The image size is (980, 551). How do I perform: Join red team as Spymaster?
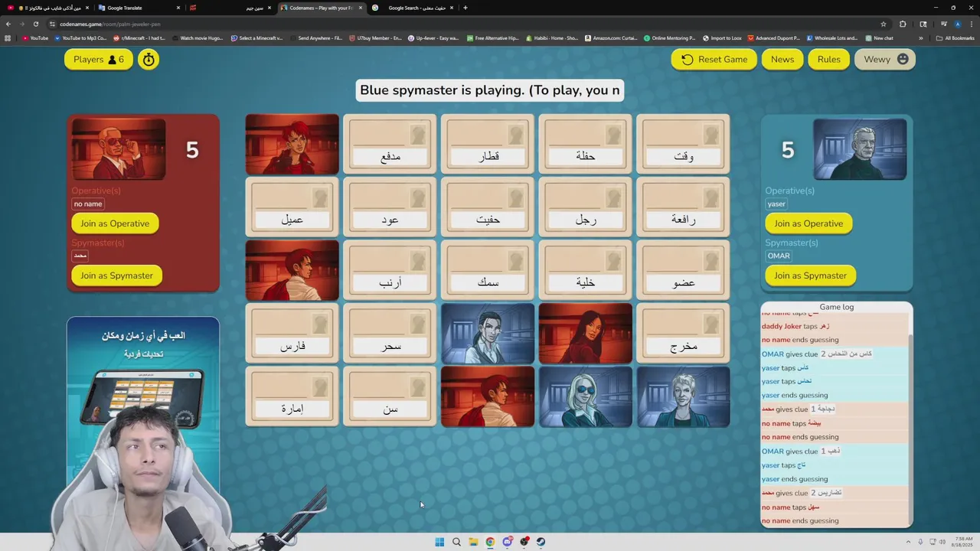coord(116,275)
